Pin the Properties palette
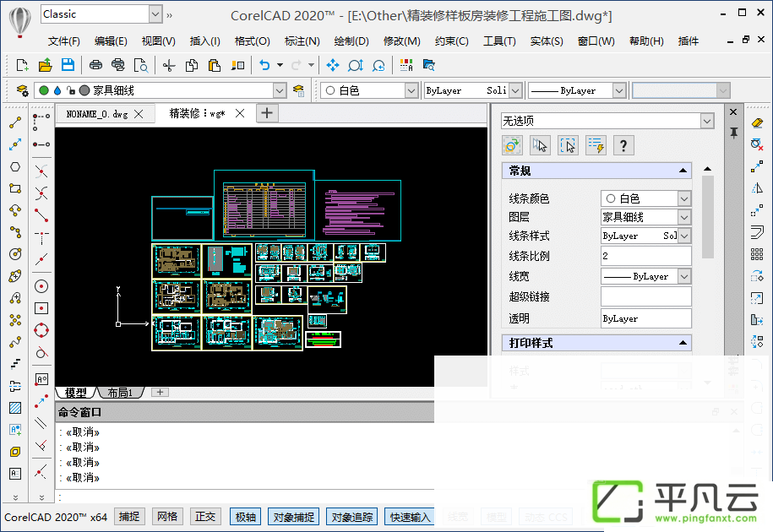The image size is (773, 532). 733,133
